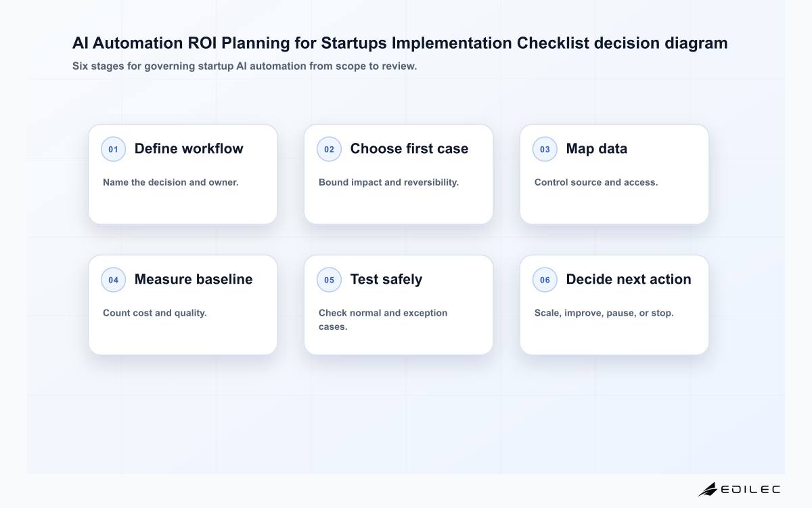Click "Name the decision and owner" text
The image size is (812, 508).
click(171, 182)
